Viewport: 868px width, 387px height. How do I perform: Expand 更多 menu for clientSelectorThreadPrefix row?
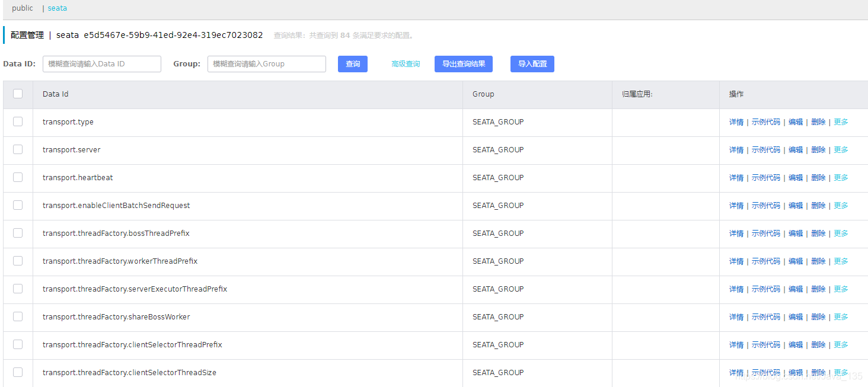coord(841,345)
